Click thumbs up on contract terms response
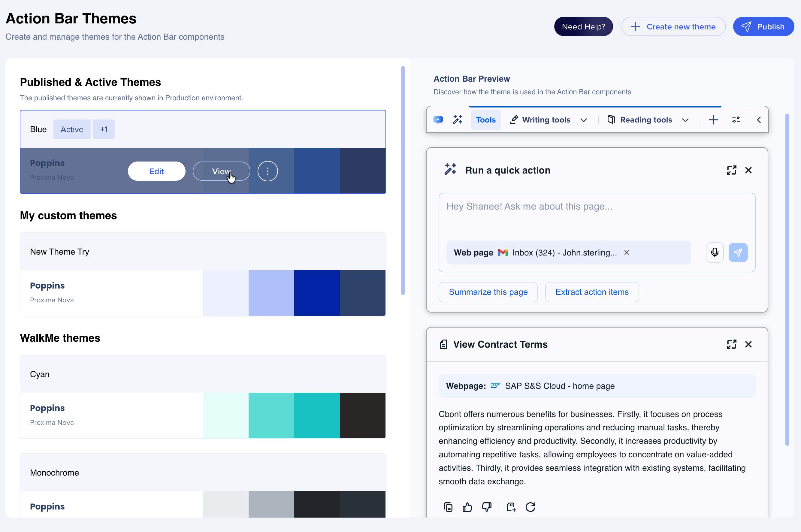The height and width of the screenshot is (532, 801). pyautogui.click(x=467, y=507)
